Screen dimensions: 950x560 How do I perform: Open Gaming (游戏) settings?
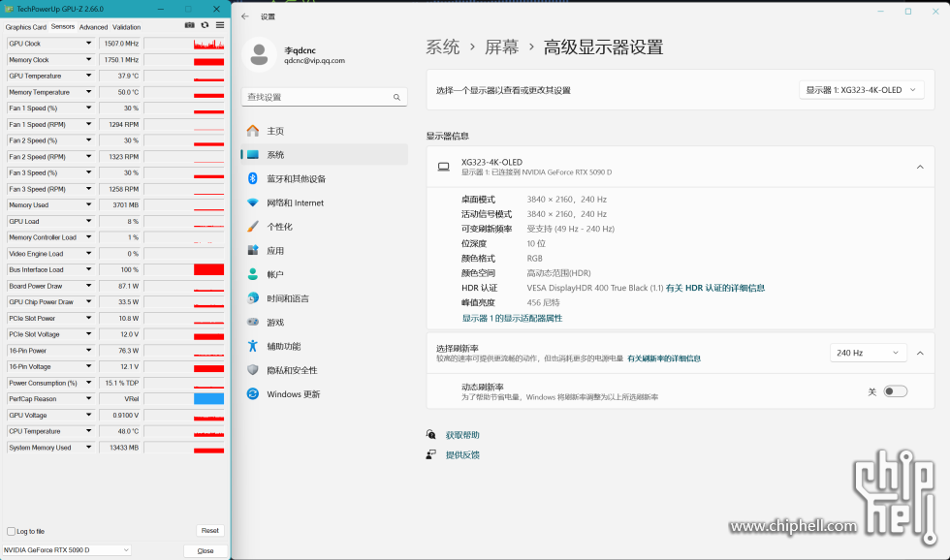324,322
